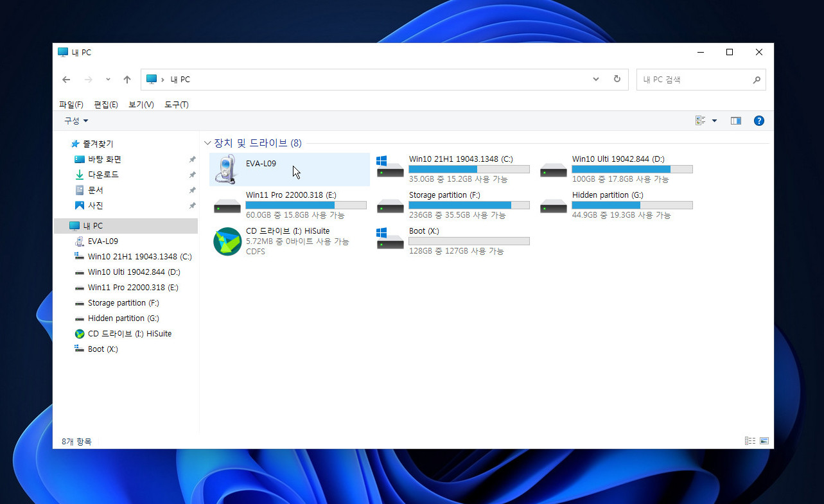Click the 즐겨찾기 star icon

click(x=75, y=144)
